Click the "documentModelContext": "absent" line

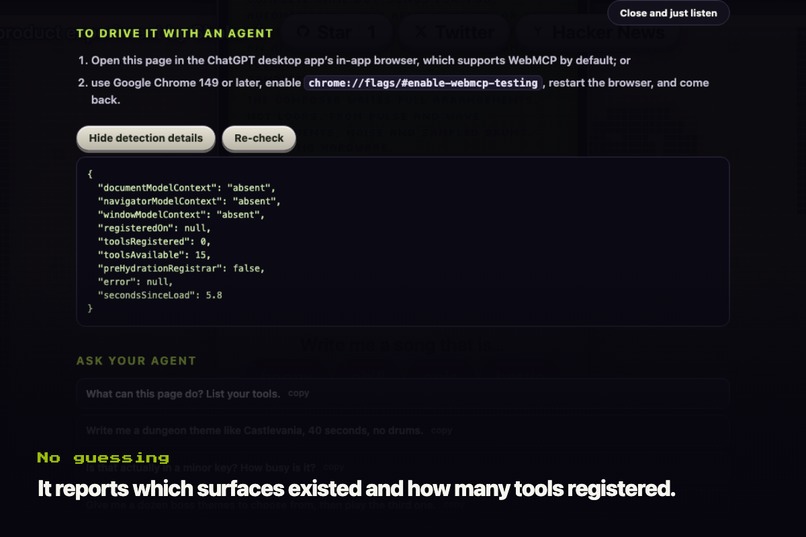pyautogui.click(x=187, y=188)
